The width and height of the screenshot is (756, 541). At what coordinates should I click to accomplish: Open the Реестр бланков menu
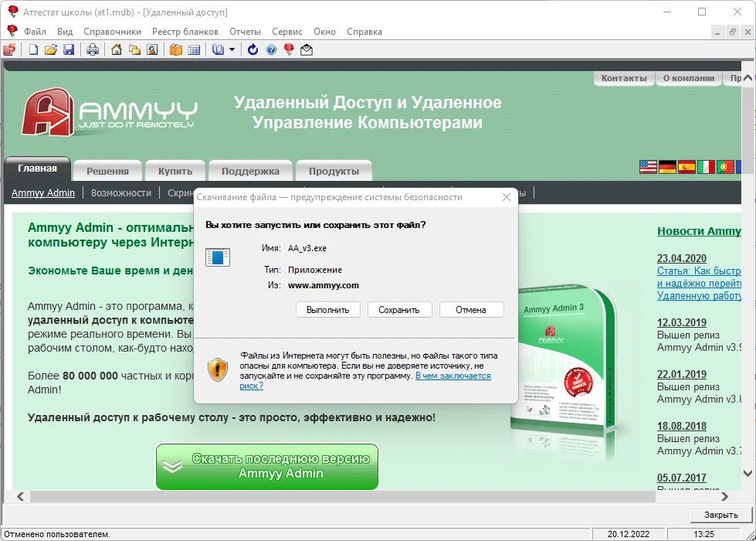185,32
